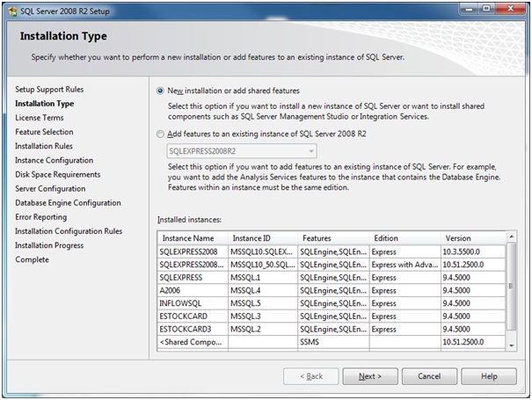Click the MSSQL.5 instance ID cell
The image size is (532, 400).
[x=263, y=303]
